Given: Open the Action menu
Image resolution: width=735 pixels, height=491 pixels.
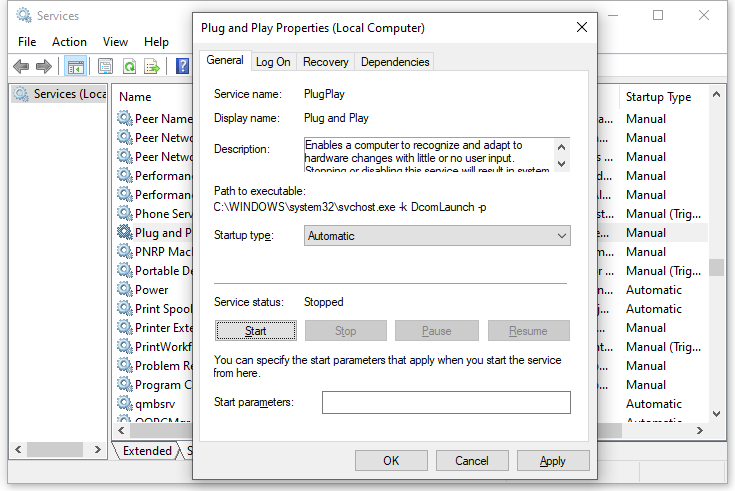Looking at the screenshot, I should click(69, 42).
